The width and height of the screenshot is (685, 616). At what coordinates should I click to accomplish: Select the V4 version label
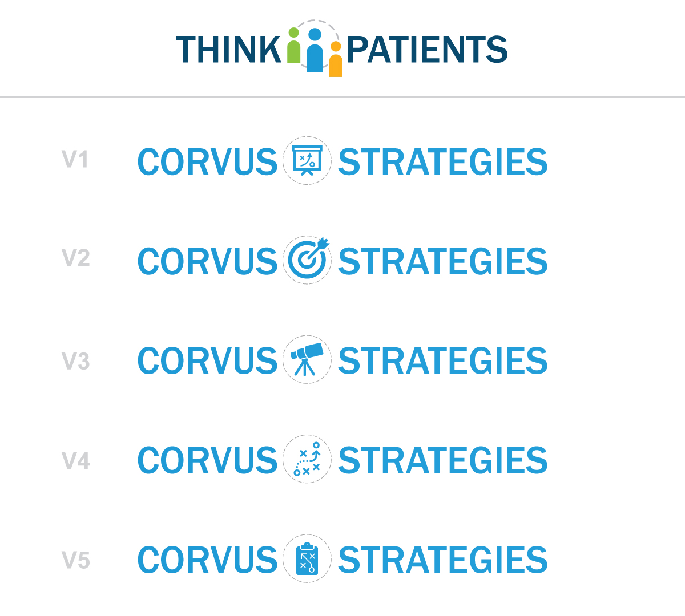[x=75, y=460]
